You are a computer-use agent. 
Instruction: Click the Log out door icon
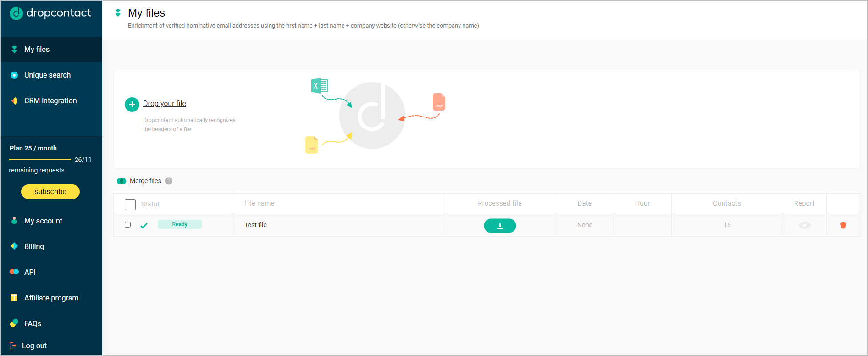[x=13, y=346]
